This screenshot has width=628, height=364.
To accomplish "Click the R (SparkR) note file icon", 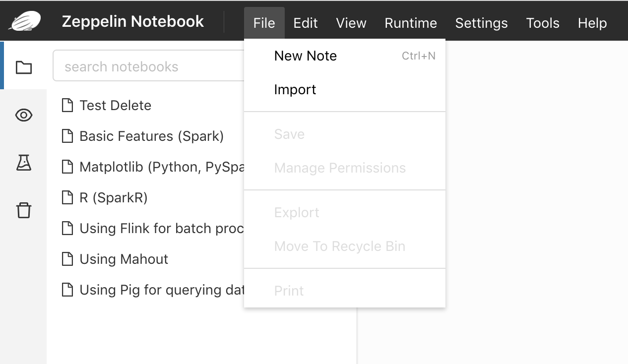I will (67, 197).
